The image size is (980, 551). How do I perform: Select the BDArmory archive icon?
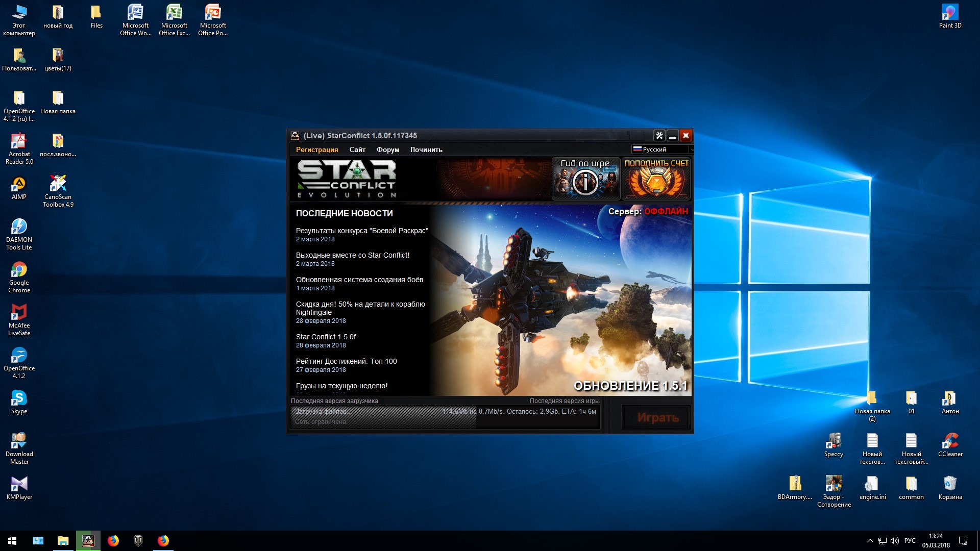coord(795,488)
